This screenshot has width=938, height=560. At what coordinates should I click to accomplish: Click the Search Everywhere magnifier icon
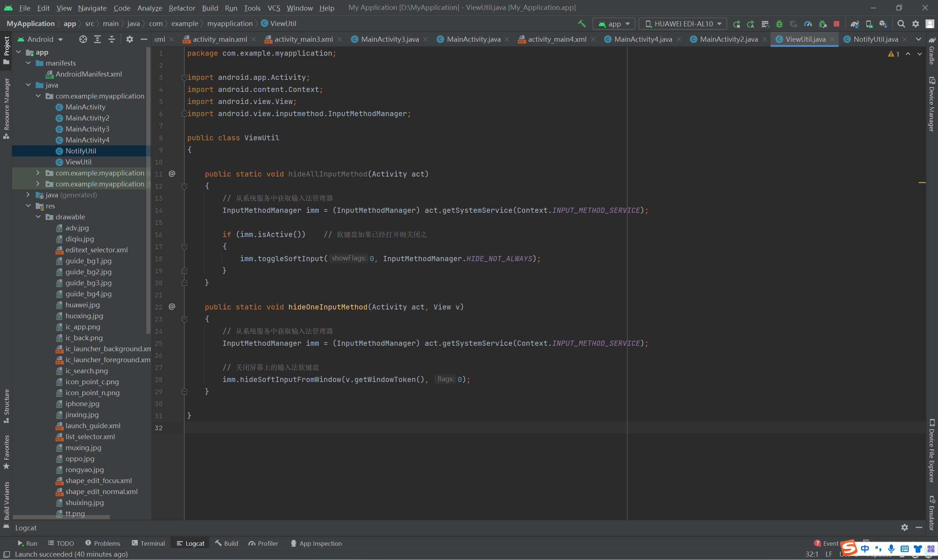coord(901,24)
